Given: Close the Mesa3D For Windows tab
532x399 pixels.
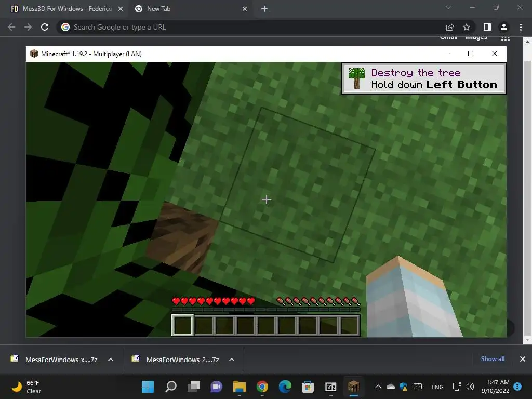Looking at the screenshot, I should tap(121, 9).
